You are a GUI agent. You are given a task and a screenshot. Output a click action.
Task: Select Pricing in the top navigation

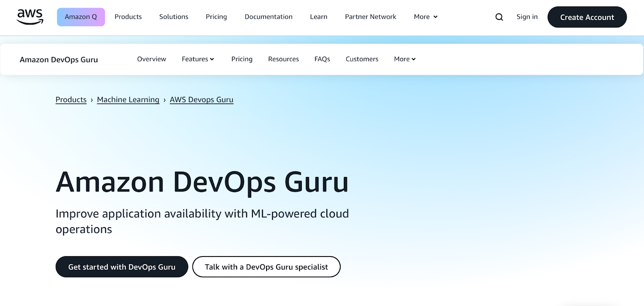(216, 17)
